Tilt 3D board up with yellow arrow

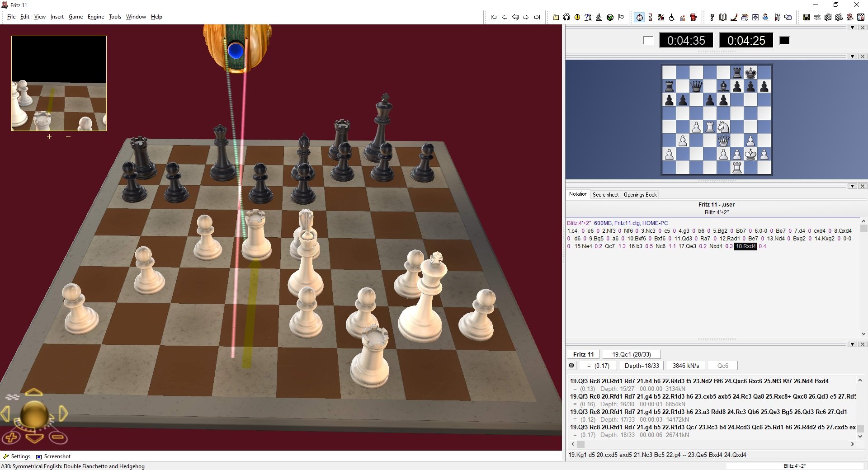pyautogui.click(x=34, y=392)
